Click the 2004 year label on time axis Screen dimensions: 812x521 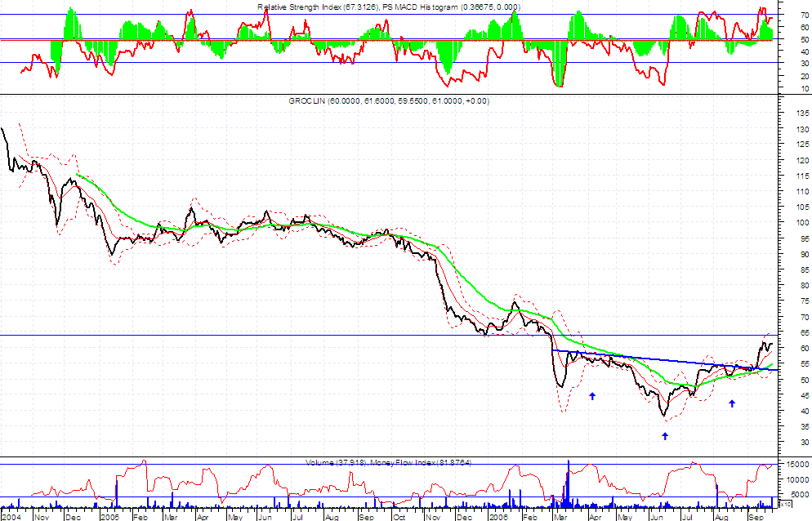[12, 517]
